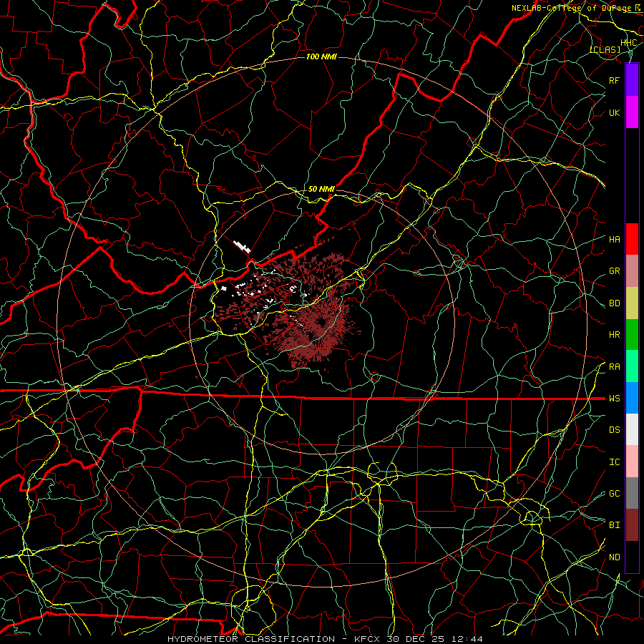Viewport: 644px width, 644px height.
Task: Select the GC gray legend swatch
Action: pos(632,493)
